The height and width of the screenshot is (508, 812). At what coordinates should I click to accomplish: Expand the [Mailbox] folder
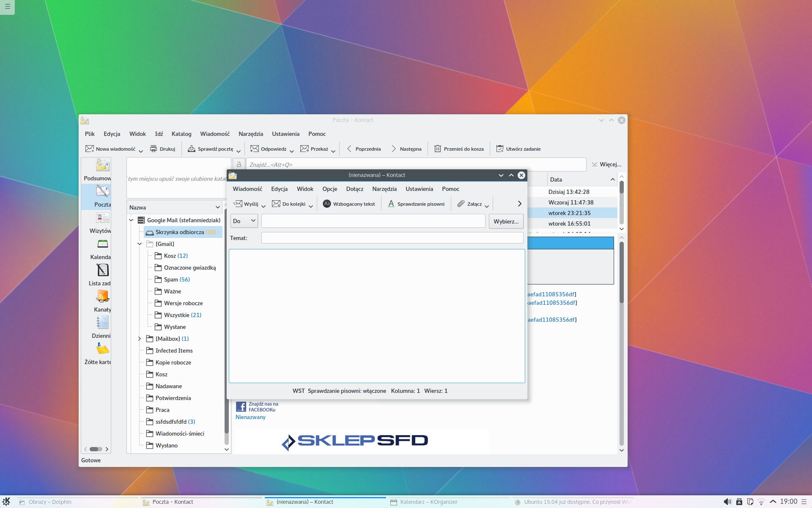coord(140,339)
